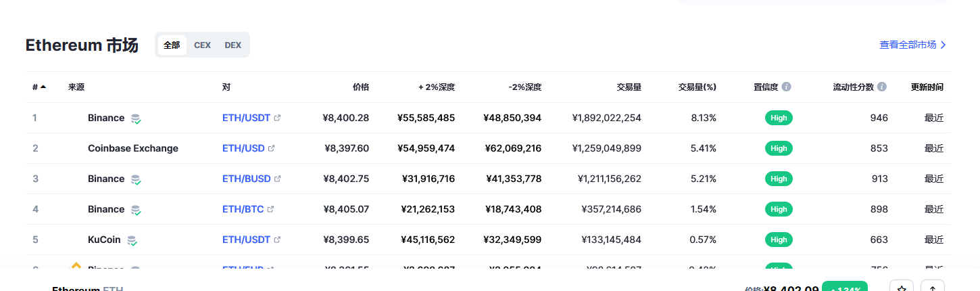
Task: Switch market filter to CEX
Action: [x=202, y=45]
